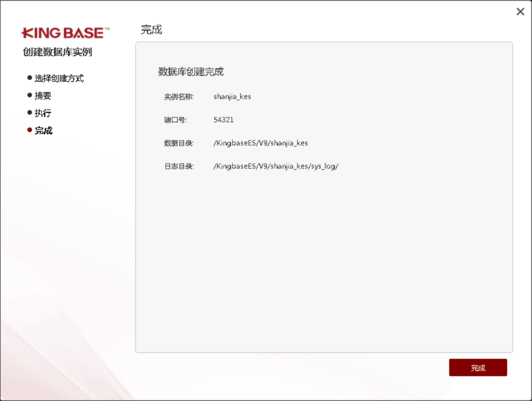Screen dimensions: 532x401
Task: Click the red 完成 finish button
Action: (x=478, y=367)
